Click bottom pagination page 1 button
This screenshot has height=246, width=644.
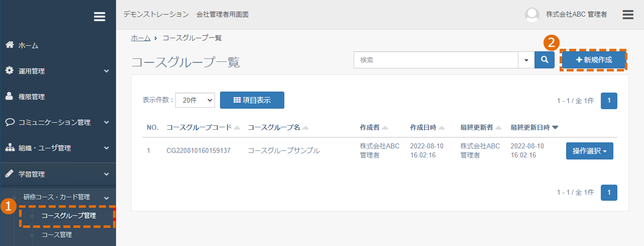click(x=609, y=193)
